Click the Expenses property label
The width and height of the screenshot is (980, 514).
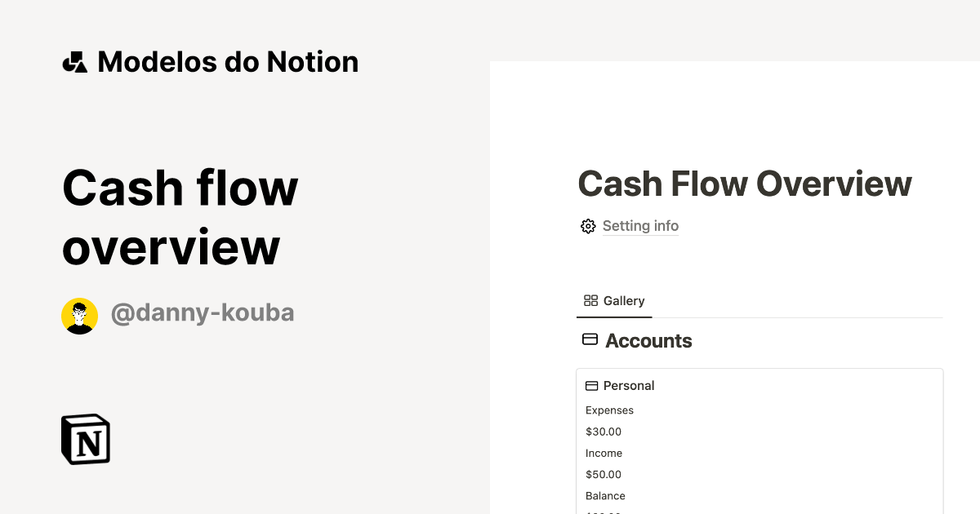tap(609, 410)
